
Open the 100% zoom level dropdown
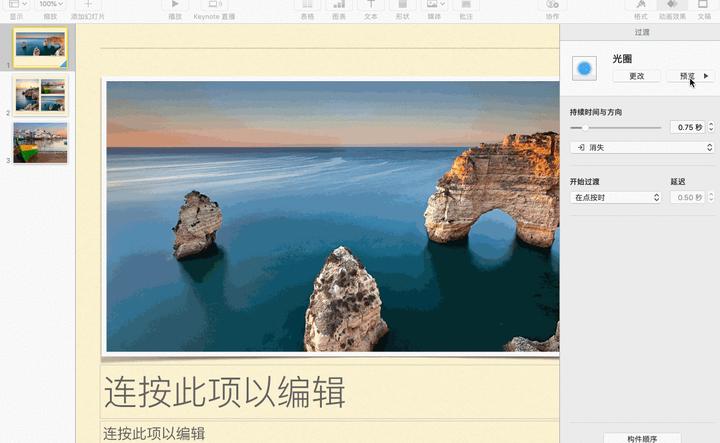pos(51,4)
